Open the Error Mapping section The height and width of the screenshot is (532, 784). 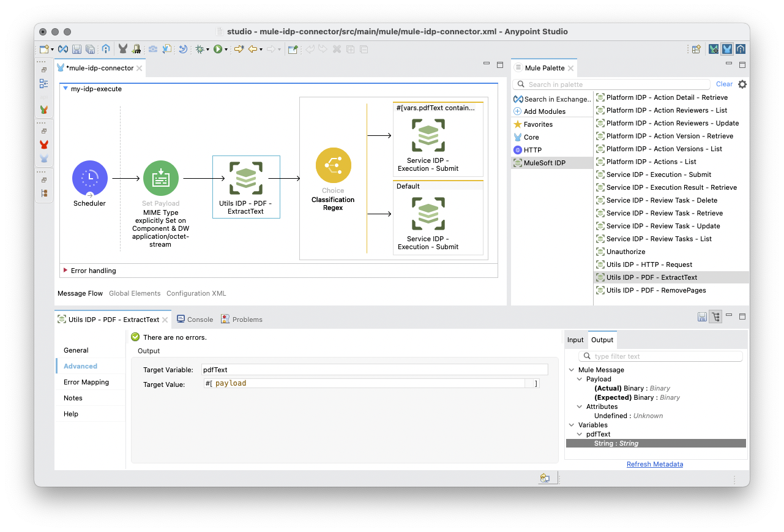point(86,382)
